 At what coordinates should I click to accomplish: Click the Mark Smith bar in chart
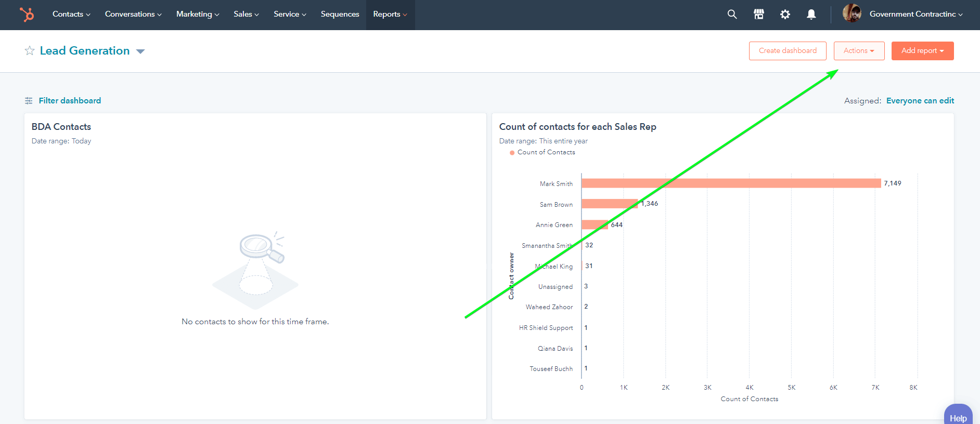tap(731, 183)
